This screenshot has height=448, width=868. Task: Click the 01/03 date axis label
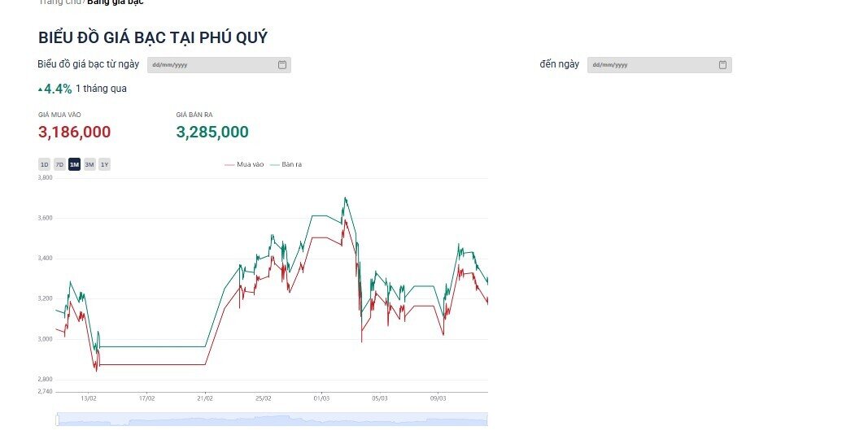point(321,398)
